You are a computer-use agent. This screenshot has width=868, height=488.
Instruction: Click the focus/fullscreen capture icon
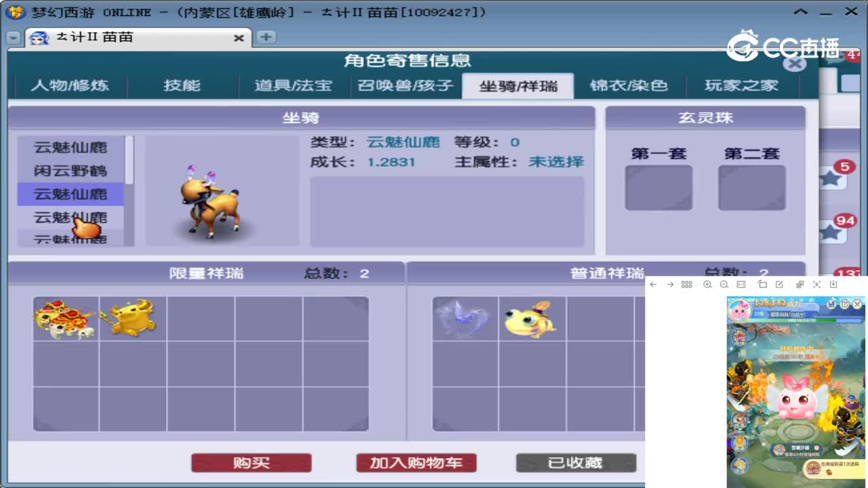point(816,285)
